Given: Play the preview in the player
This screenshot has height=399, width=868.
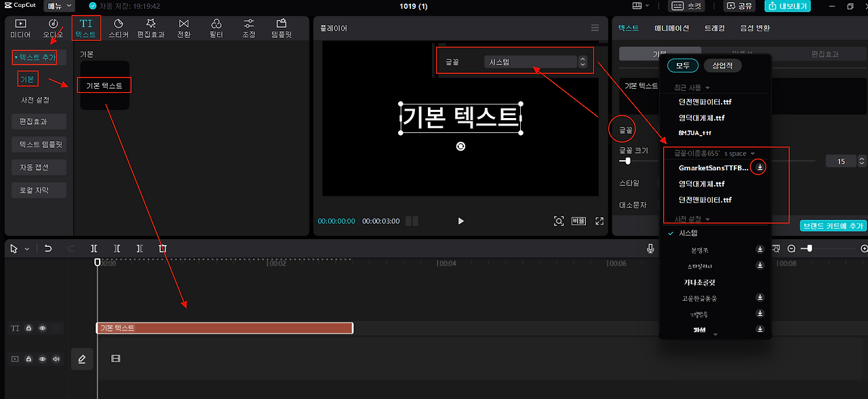Looking at the screenshot, I should (461, 221).
